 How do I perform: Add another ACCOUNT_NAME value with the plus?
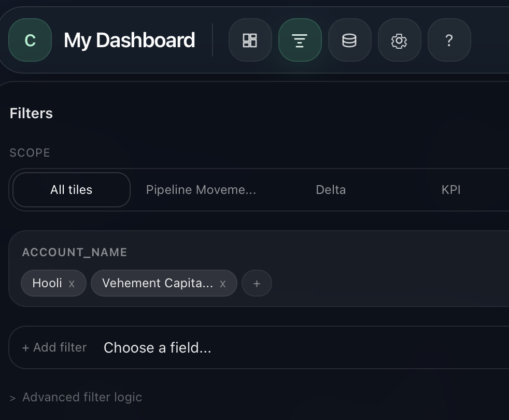257,284
